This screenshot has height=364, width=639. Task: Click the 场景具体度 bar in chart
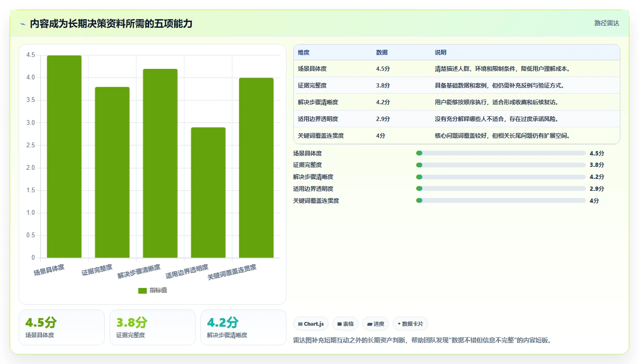(64, 156)
